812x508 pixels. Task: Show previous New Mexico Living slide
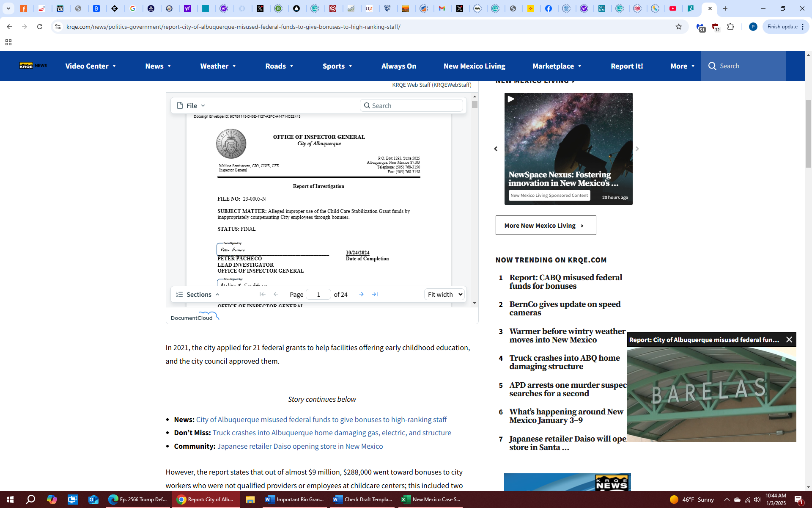coord(496,149)
